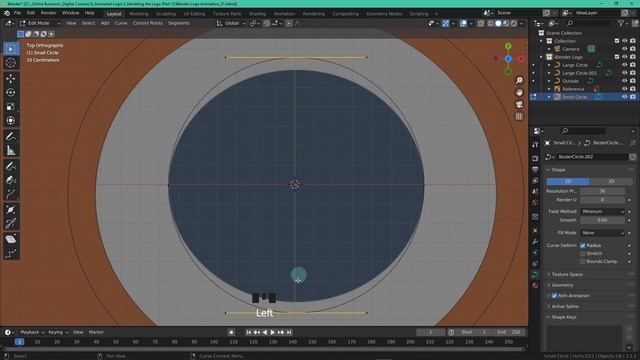Select the Extrude tool in left toolbar

click(11, 194)
